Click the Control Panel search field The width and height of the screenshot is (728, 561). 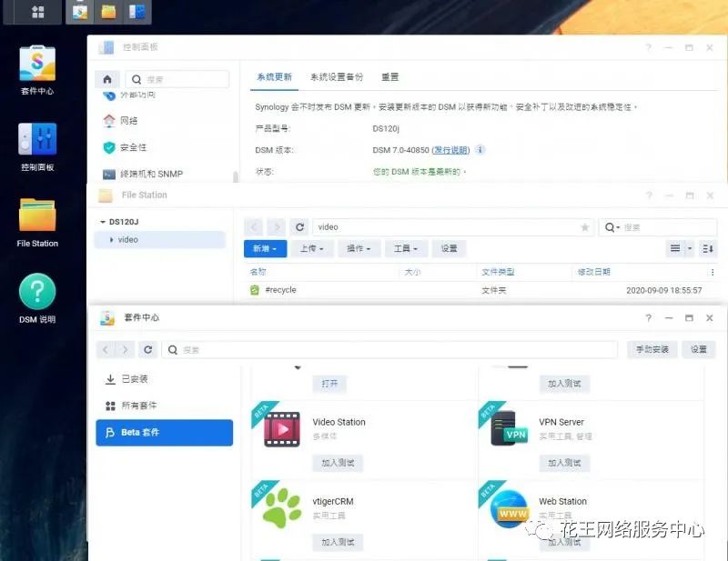(177, 79)
